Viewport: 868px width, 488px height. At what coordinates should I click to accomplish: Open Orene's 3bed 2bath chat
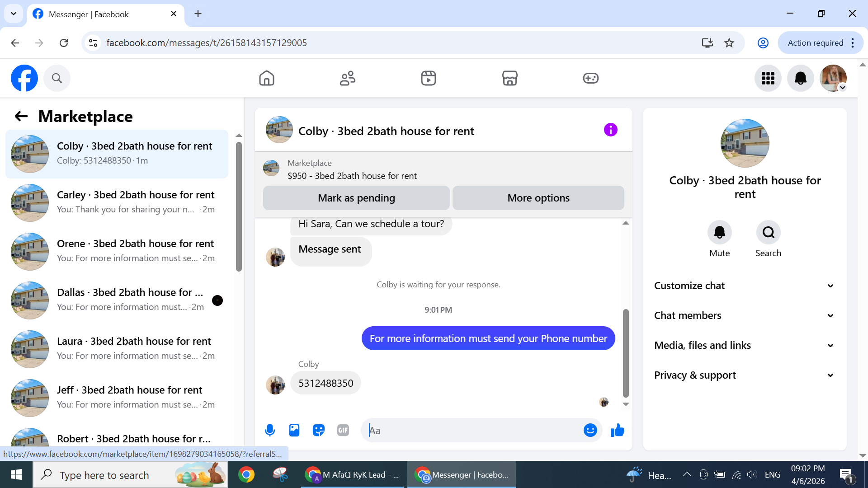click(x=117, y=251)
